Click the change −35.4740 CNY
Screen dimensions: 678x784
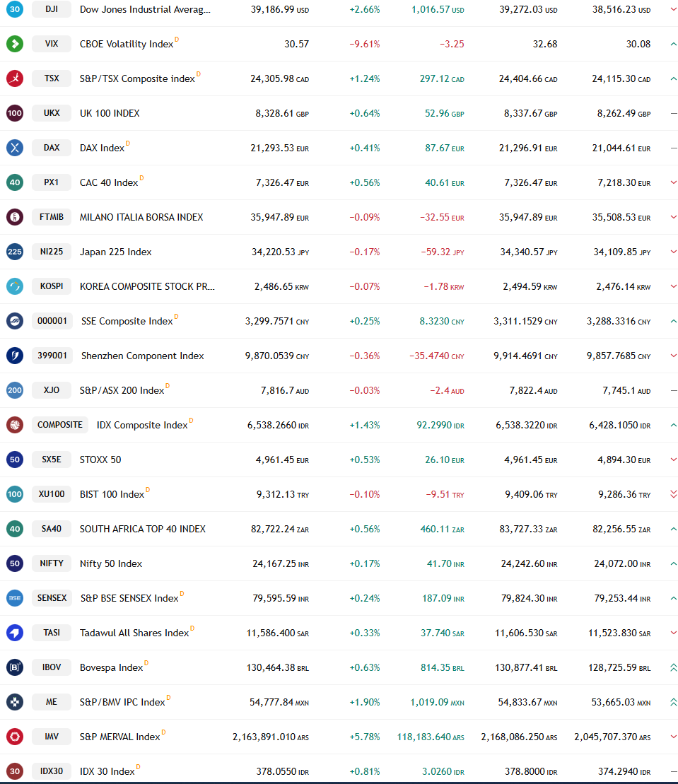click(x=436, y=356)
